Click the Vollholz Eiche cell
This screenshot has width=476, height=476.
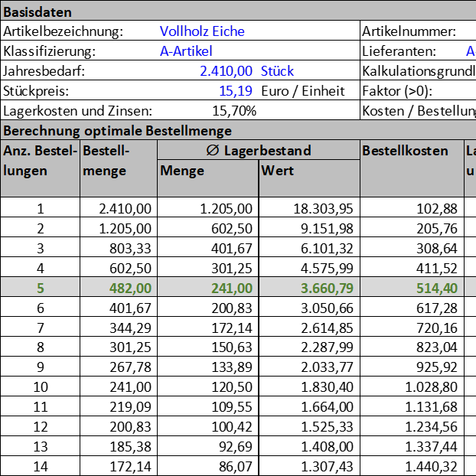tap(202, 31)
